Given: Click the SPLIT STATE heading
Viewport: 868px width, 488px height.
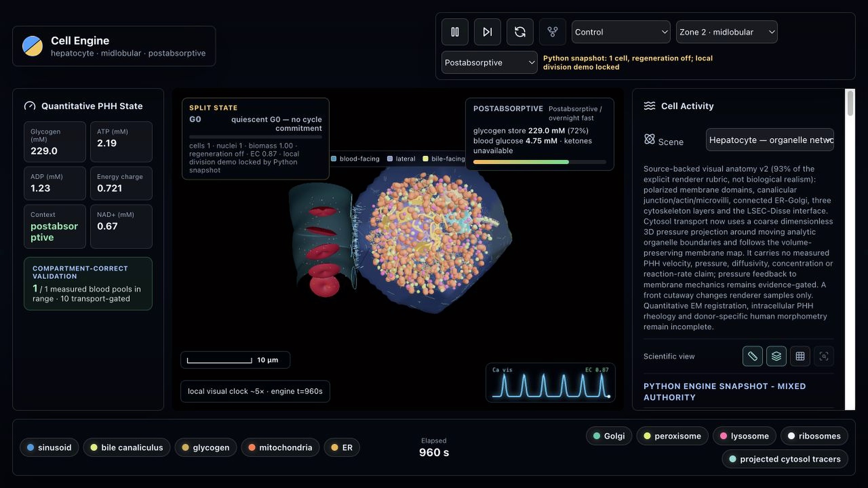Looking at the screenshot, I should pyautogui.click(x=213, y=108).
